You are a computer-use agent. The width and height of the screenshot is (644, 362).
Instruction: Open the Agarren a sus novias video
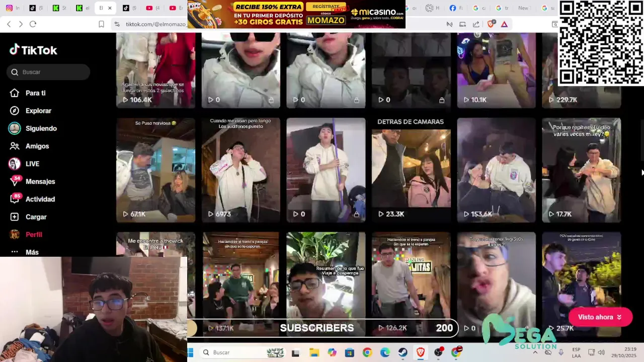(155, 70)
